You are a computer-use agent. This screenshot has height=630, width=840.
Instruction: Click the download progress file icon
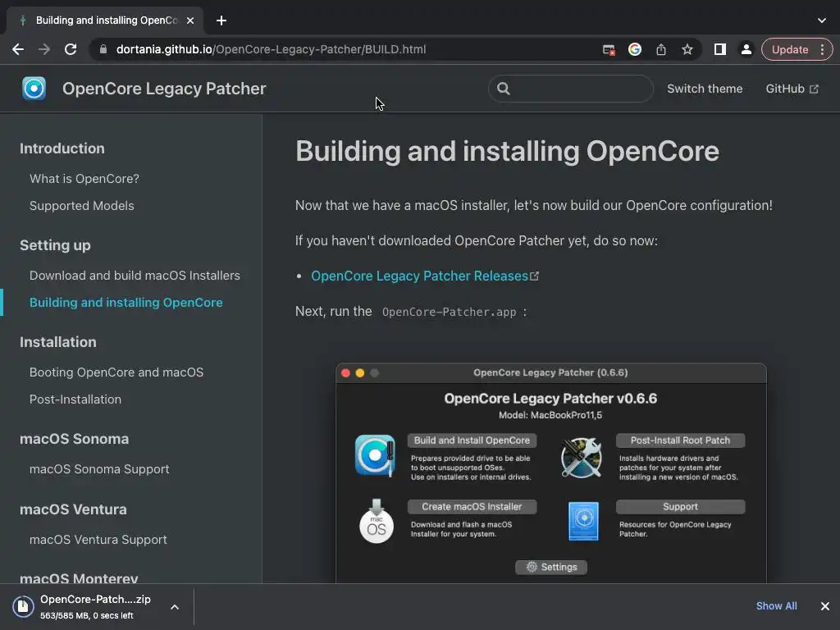[x=23, y=607]
